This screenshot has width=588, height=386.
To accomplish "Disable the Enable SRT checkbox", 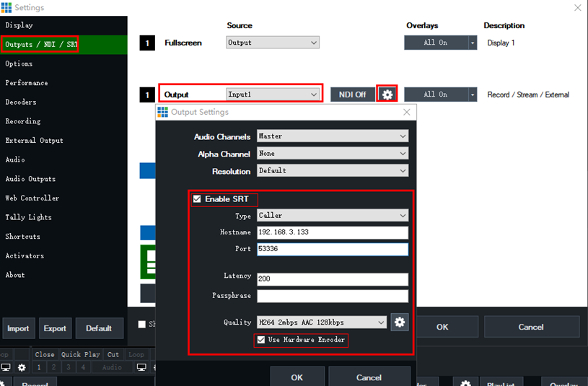I will [x=197, y=199].
